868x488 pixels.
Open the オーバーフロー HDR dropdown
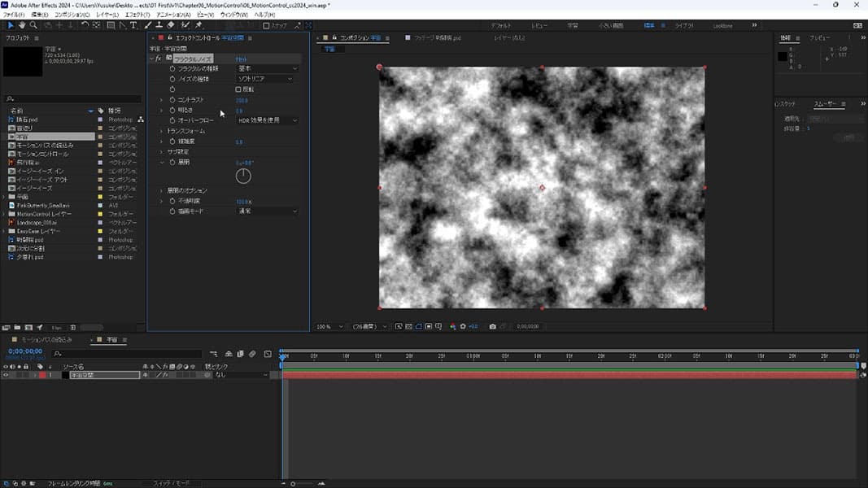(267, 120)
